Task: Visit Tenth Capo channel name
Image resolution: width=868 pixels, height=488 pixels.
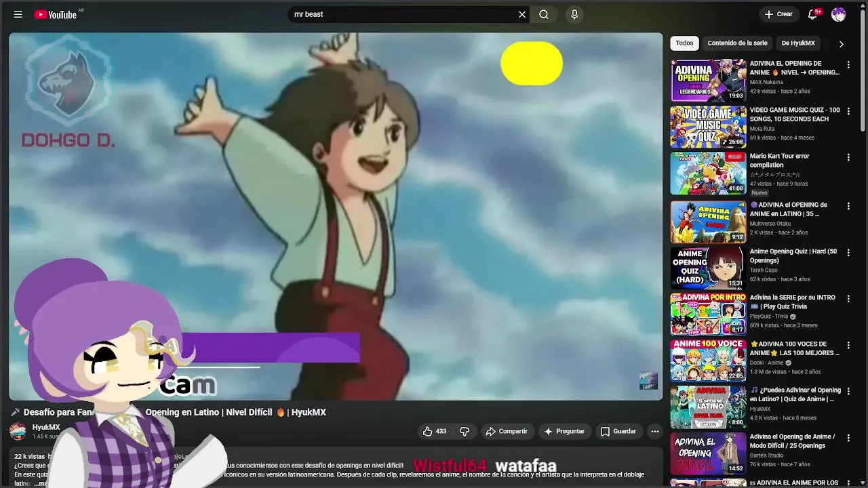Action: tap(764, 270)
